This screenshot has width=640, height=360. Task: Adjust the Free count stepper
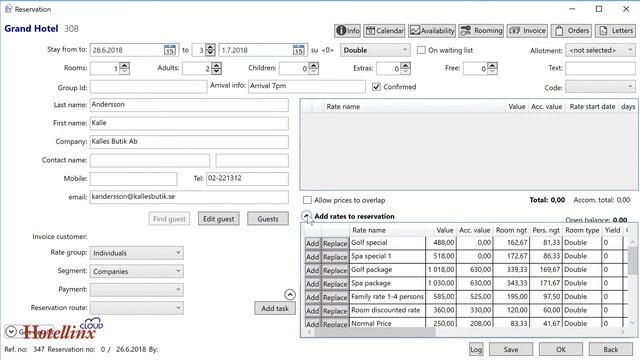pyautogui.click(x=493, y=68)
